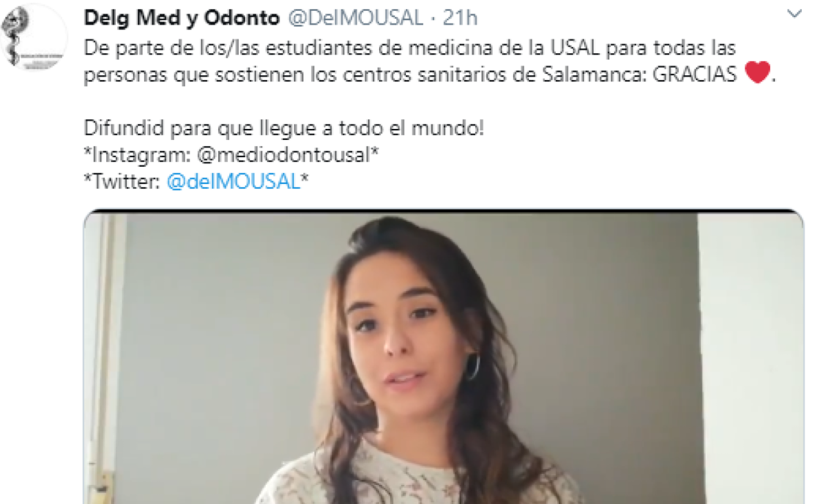Screen dimensions: 817x504
Task: Open the @DelMOUSAL handle beside the name
Action: click(x=355, y=18)
